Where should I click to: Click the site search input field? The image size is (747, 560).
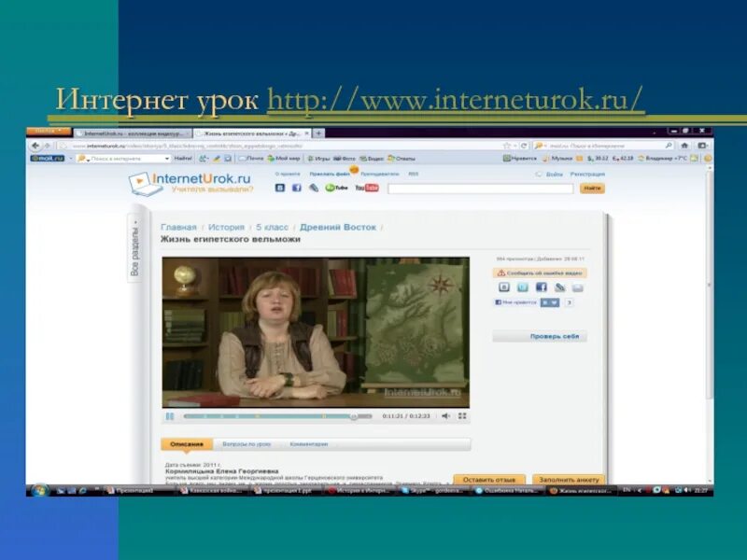(x=481, y=189)
